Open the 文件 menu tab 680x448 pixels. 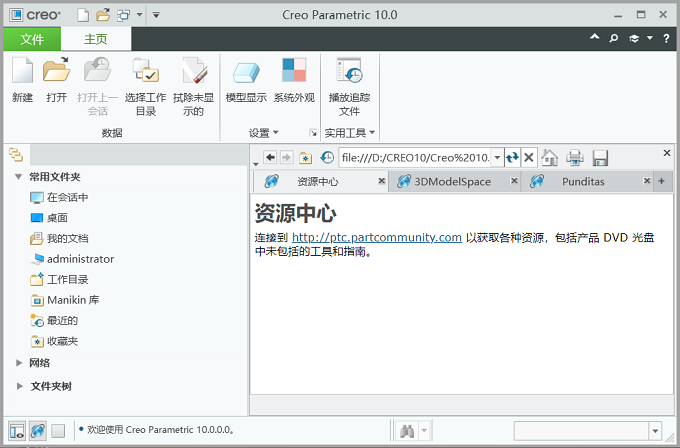(x=31, y=39)
